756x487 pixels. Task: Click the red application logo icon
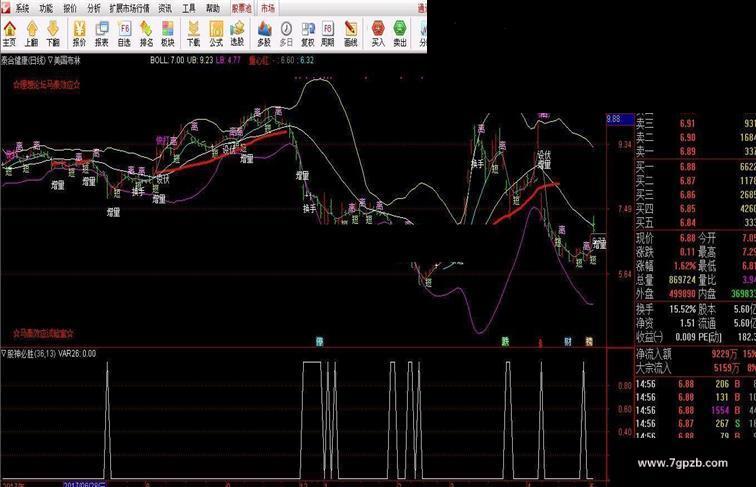[5, 7]
